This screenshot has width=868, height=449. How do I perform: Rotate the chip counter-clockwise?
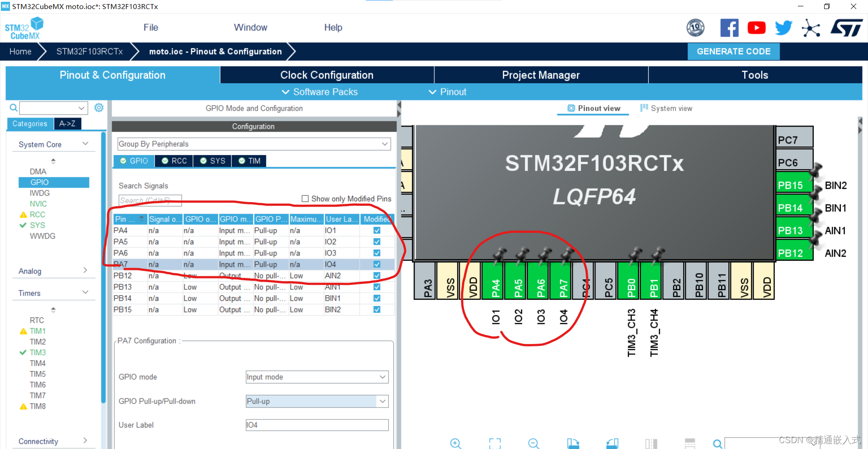click(612, 444)
